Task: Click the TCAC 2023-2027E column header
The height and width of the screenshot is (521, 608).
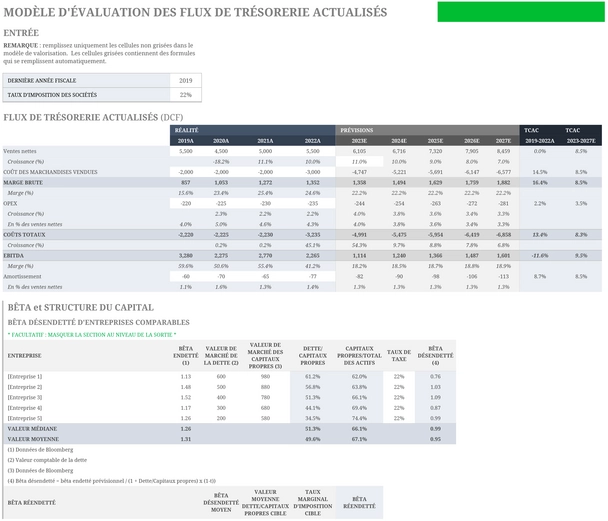Action: click(581, 136)
